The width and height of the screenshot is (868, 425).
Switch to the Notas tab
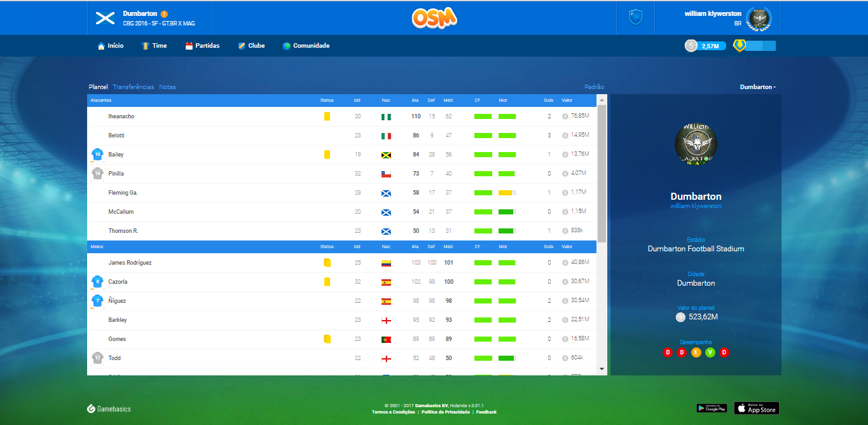[x=167, y=87]
